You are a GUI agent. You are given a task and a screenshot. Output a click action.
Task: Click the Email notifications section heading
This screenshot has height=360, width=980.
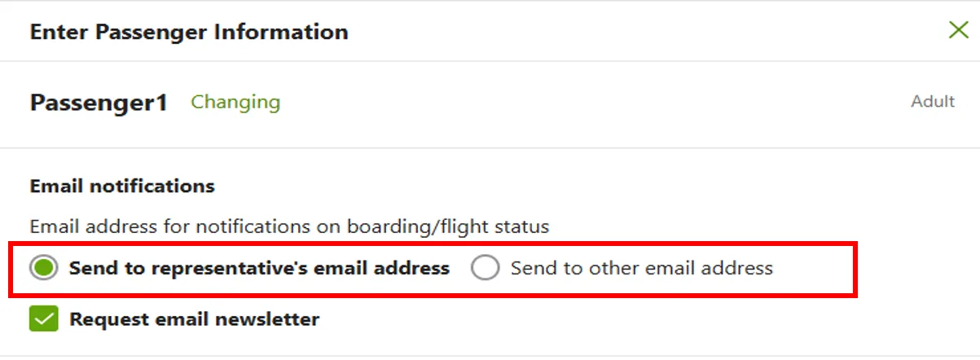point(122,187)
